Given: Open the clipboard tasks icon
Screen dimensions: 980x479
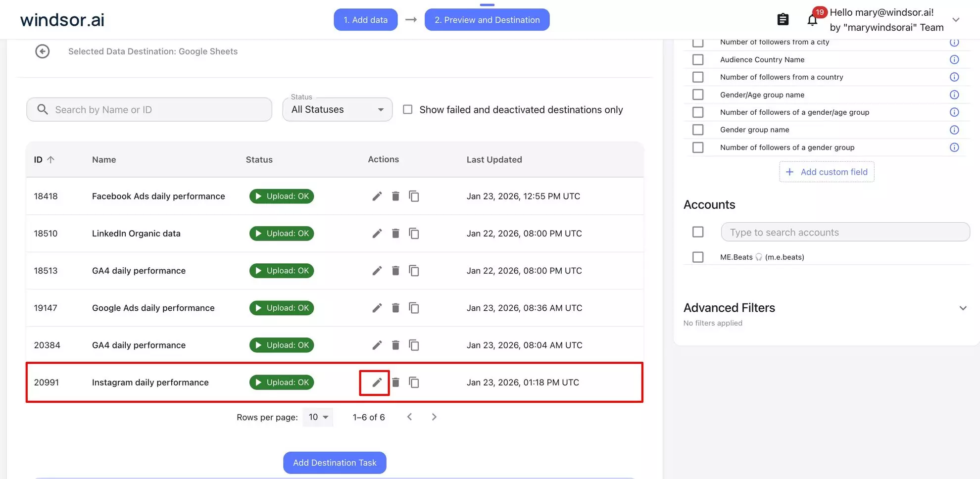Looking at the screenshot, I should 783,19.
